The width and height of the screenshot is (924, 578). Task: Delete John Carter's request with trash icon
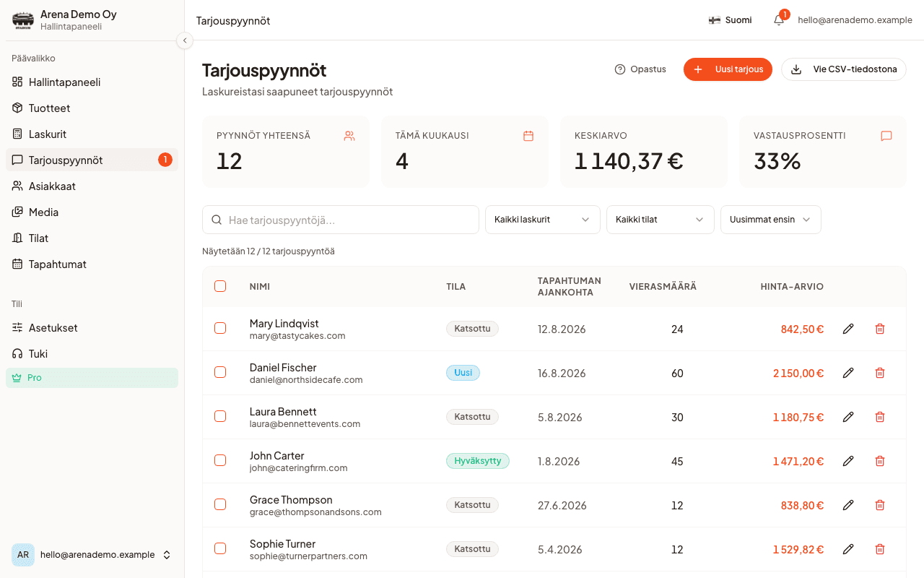tap(880, 461)
